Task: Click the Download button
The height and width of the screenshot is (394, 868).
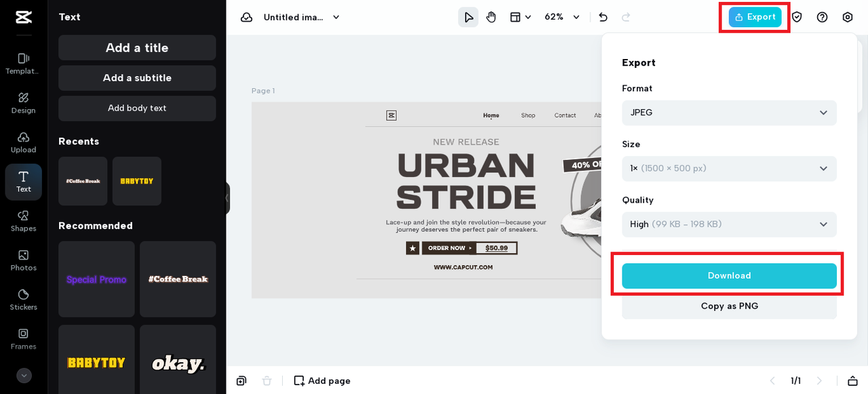Action: pyautogui.click(x=729, y=276)
